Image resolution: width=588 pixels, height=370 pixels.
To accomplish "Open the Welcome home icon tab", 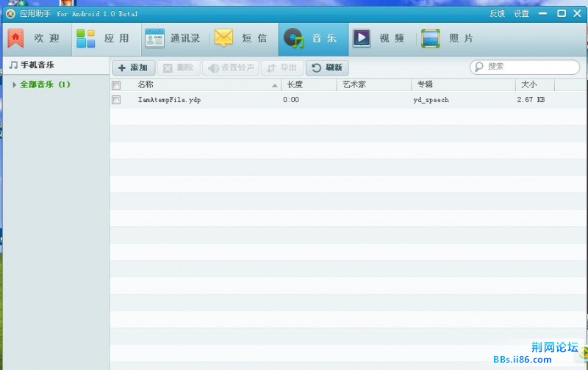I will pyautogui.click(x=16, y=38).
